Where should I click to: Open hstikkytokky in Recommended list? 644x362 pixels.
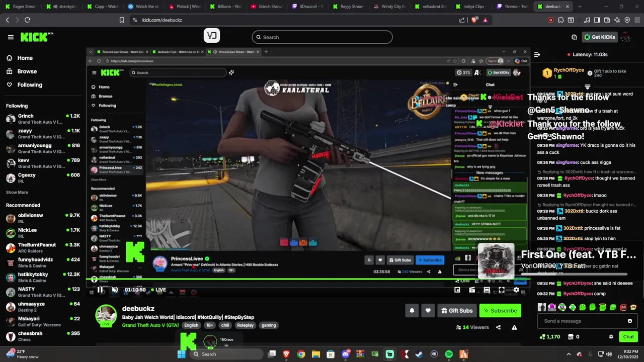coord(43,277)
